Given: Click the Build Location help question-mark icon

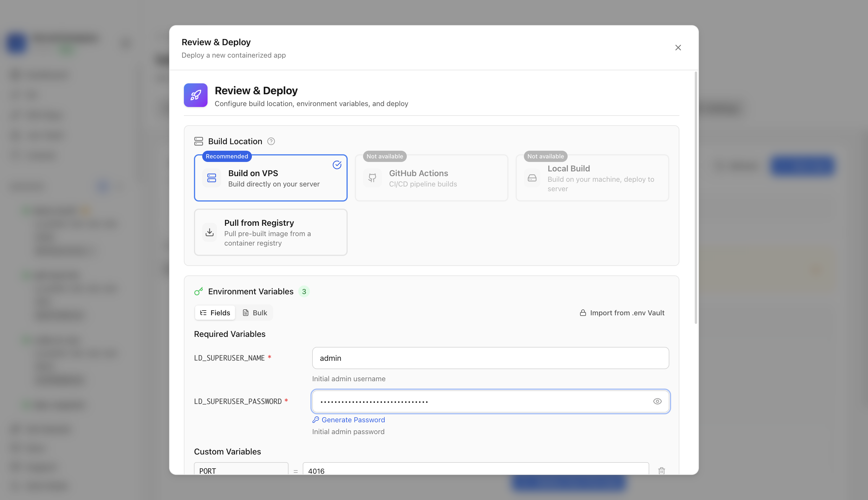Looking at the screenshot, I should tap(271, 142).
